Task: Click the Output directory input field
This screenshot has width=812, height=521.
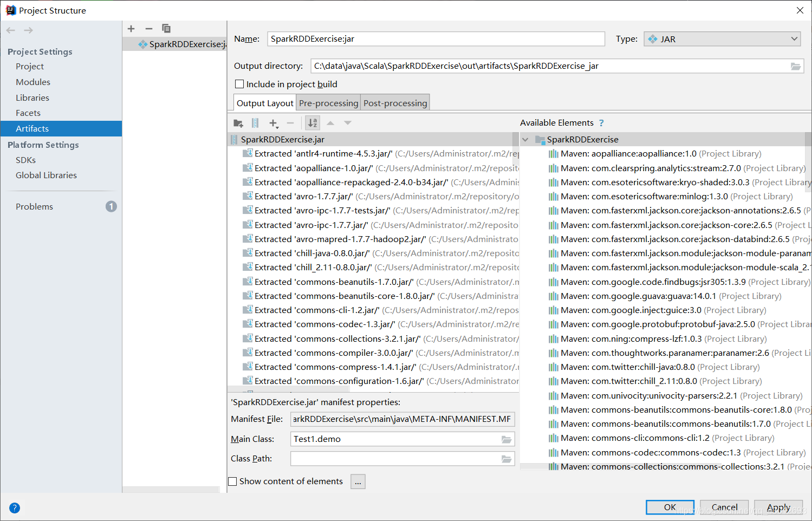Action: 557,66
